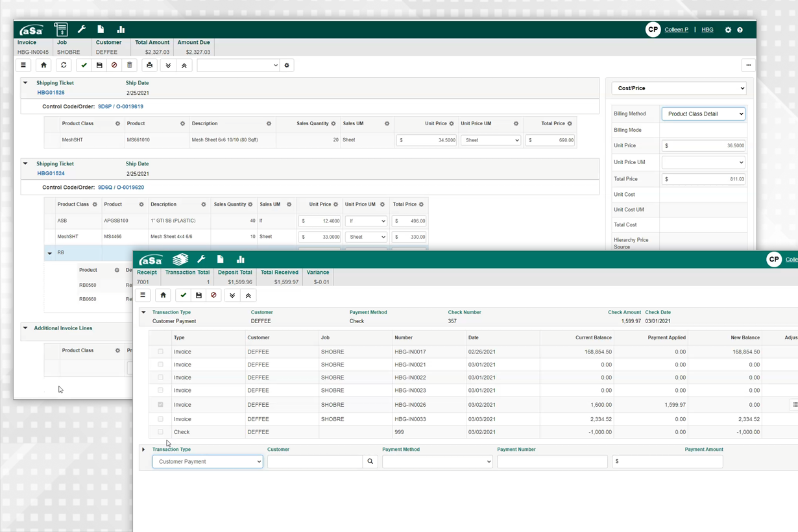
Task: Click the trash delete icon in invoice toolbar
Action: pyautogui.click(x=130, y=66)
